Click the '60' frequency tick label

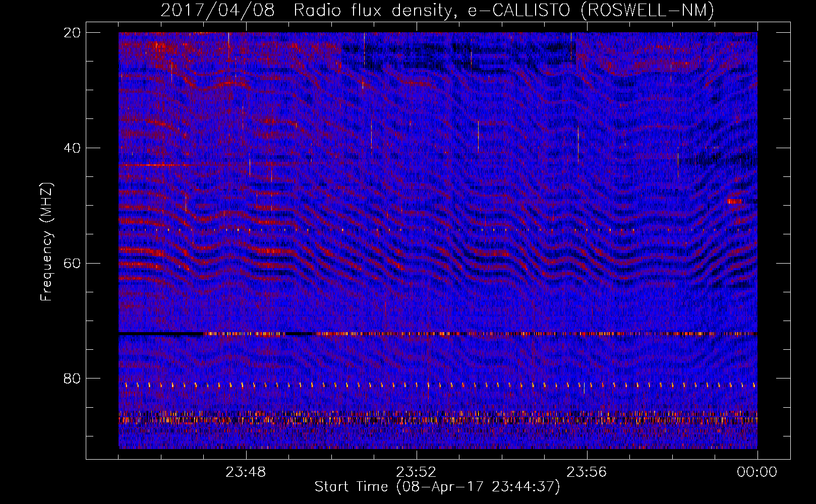pyautogui.click(x=73, y=263)
